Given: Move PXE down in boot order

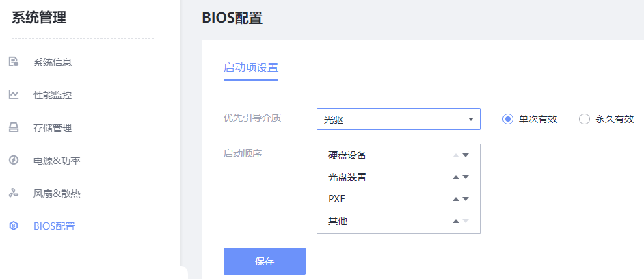Looking at the screenshot, I should click(x=466, y=199).
